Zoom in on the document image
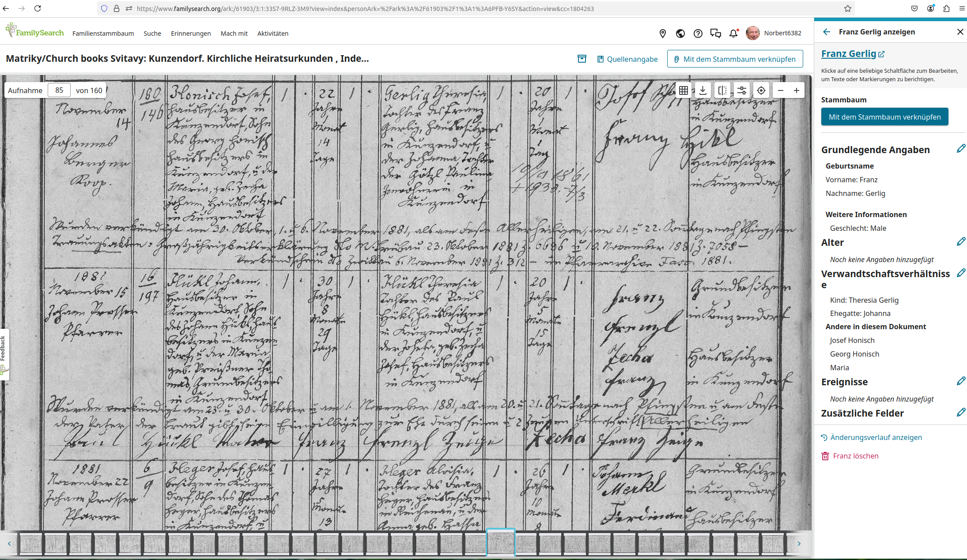Image resolution: width=967 pixels, height=560 pixels. pos(797,90)
